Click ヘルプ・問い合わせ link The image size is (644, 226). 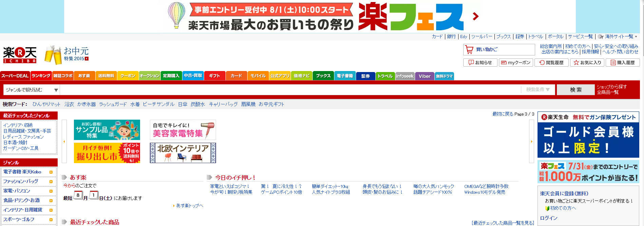620,52
